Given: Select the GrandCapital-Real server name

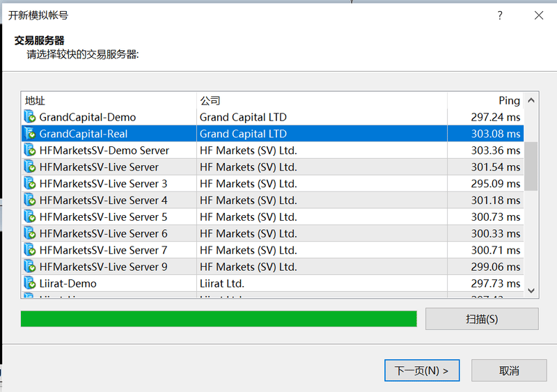Looking at the screenshot, I should pyautogui.click(x=83, y=134).
